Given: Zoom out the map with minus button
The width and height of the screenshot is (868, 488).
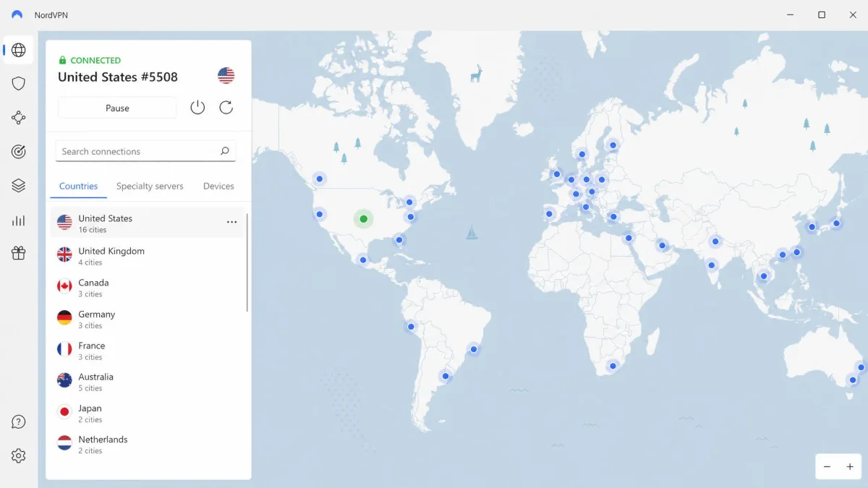Looking at the screenshot, I should click(827, 467).
